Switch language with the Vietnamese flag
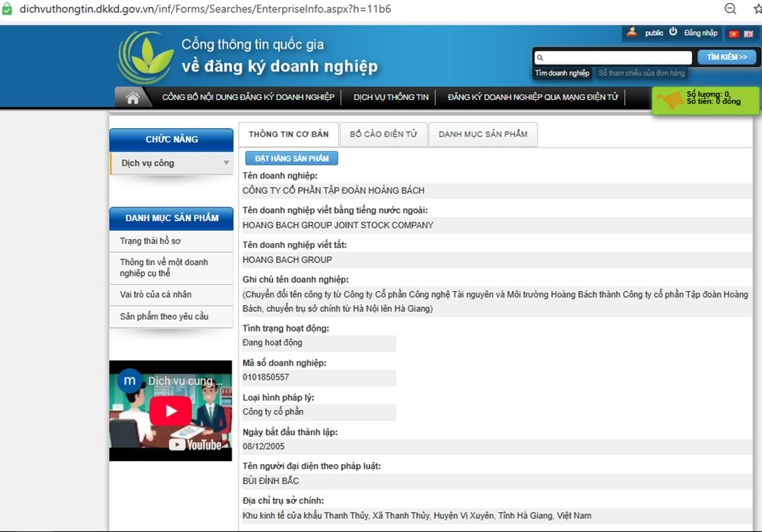The height and width of the screenshot is (532, 762). coord(734,34)
